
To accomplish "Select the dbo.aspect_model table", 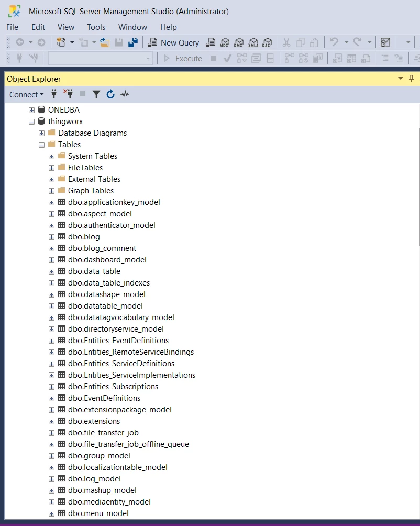I will 100,214.
